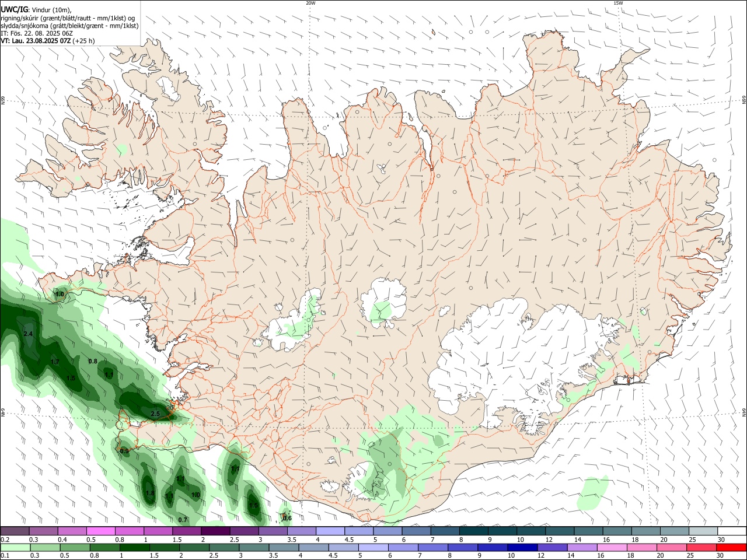Select the '0.4' label on the upper snow scale
This screenshot has width=747, height=560.
[63, 540]
